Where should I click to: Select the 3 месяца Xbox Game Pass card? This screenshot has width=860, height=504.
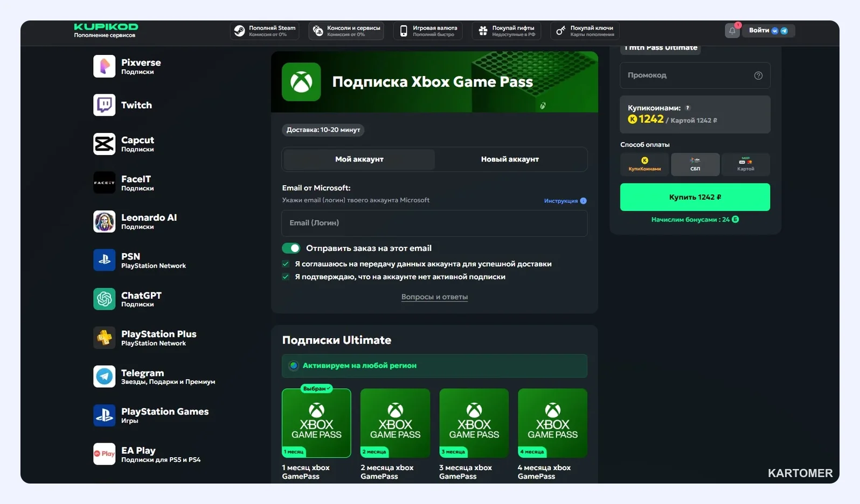[474, 423]
